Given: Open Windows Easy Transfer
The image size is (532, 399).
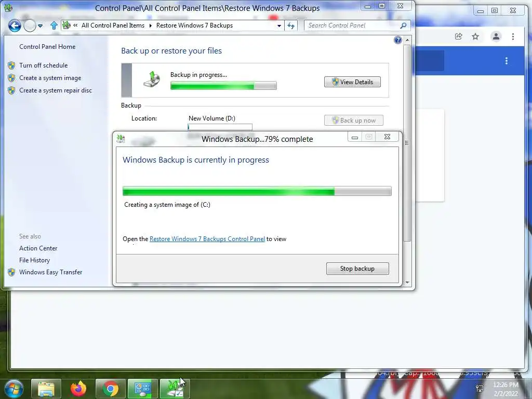Looking at the screenshot, I should tap(50, 272).
